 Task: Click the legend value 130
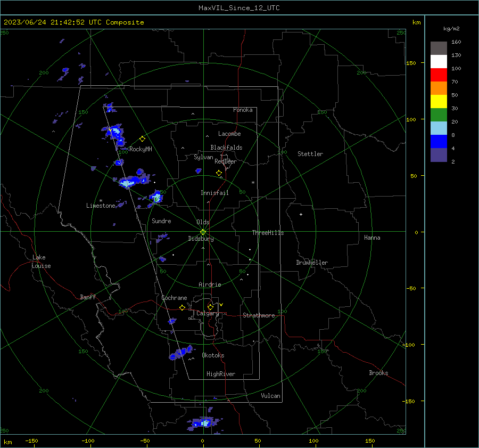(456, 55)
